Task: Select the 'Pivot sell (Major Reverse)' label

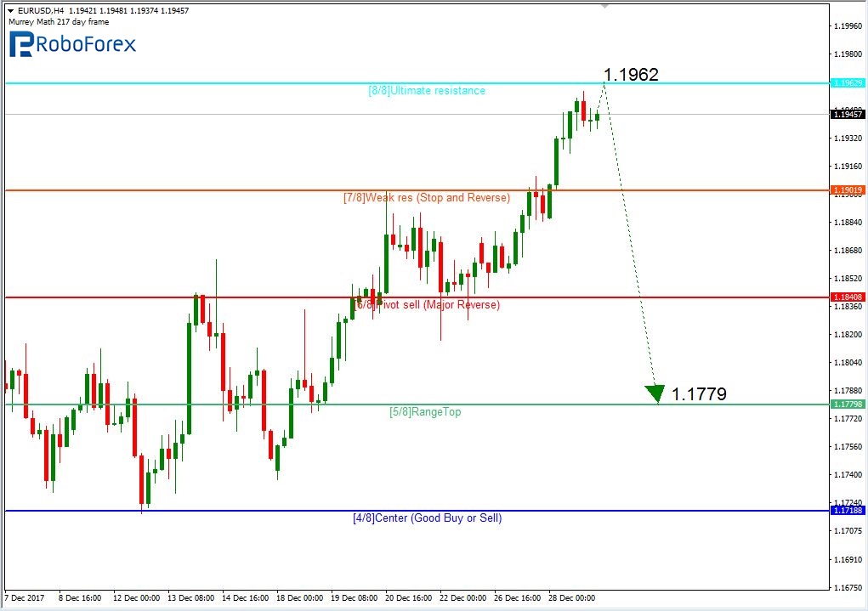Action: tap(438, 305)
